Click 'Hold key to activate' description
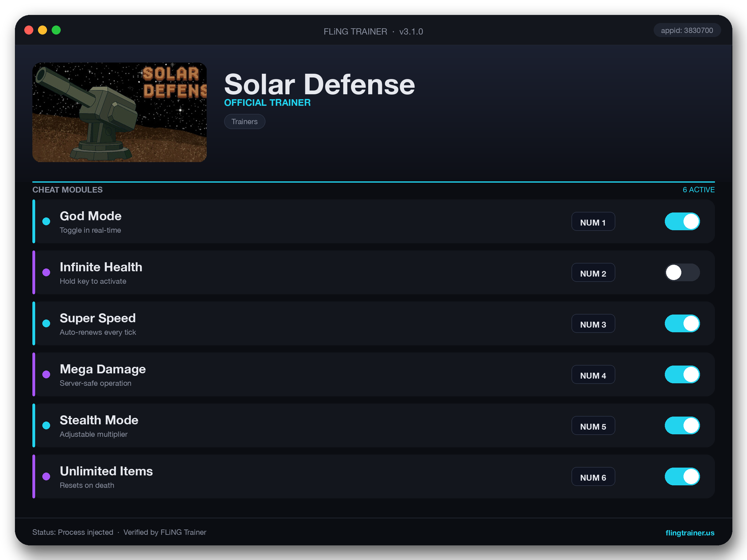 click(93, 281)
